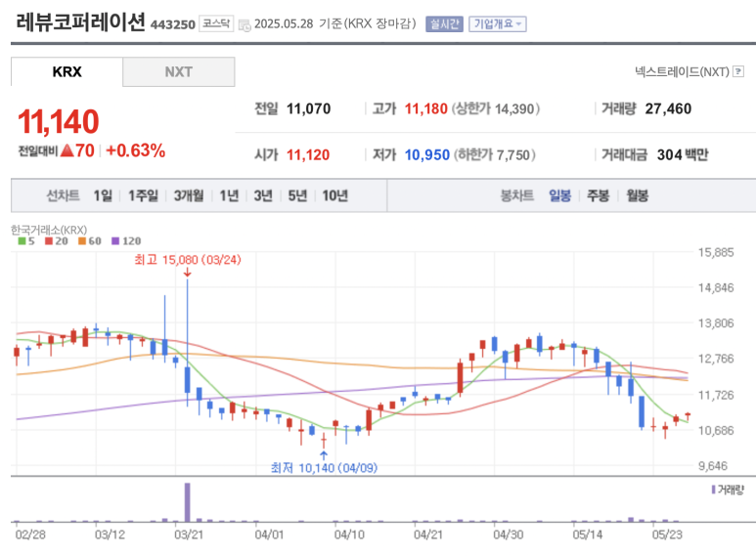Switch to the KRX tab

coord(67,71)
